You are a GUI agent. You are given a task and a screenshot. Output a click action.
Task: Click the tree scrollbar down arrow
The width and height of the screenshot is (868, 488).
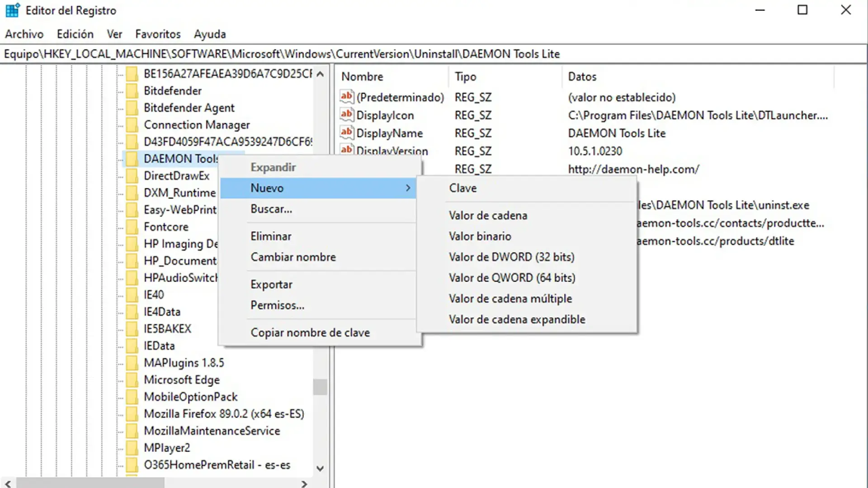tap(321, 469)
